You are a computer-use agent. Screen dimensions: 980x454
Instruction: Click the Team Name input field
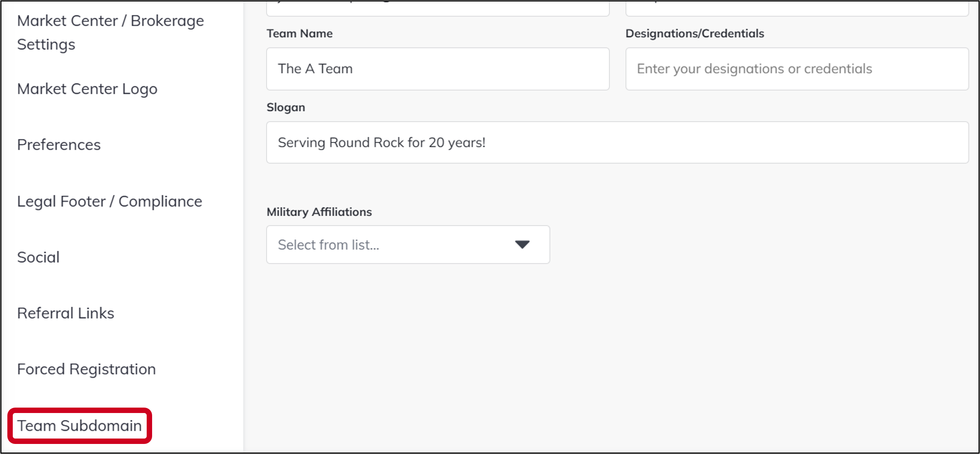click(x=438, y=69)
